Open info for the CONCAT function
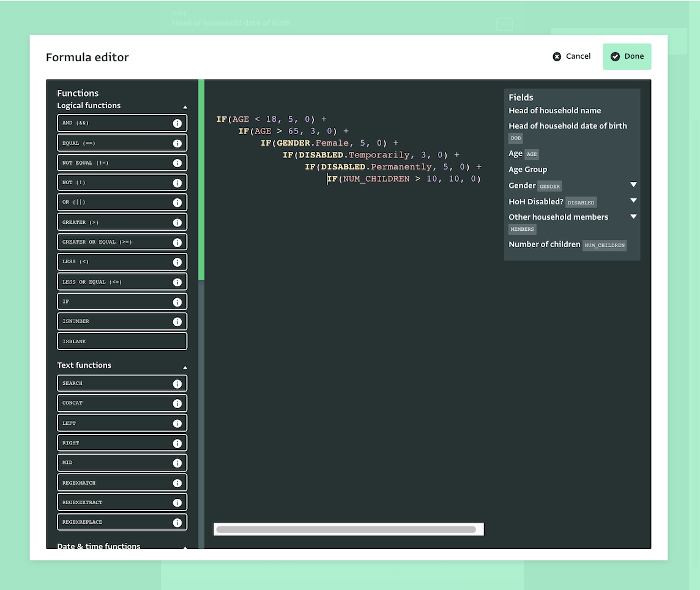 177,403
